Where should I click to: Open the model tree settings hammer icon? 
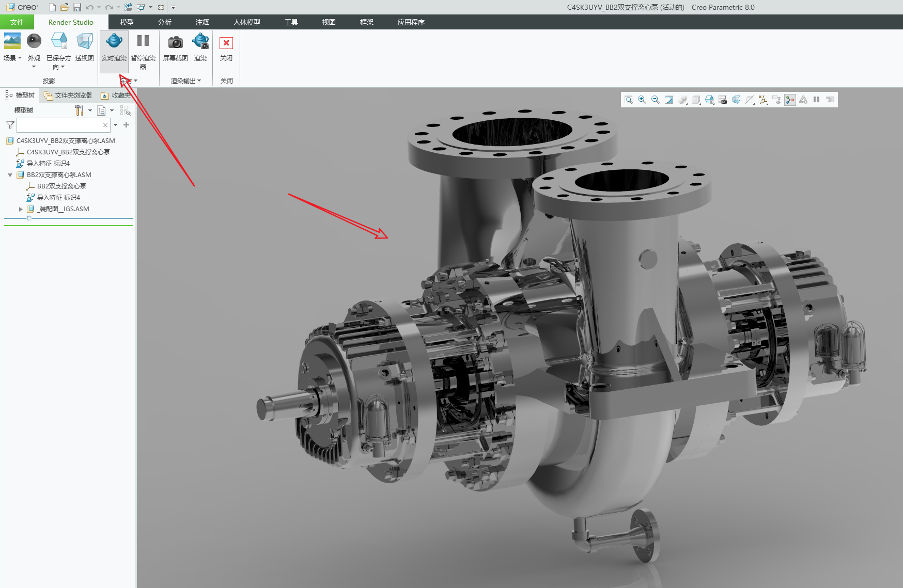79,110
